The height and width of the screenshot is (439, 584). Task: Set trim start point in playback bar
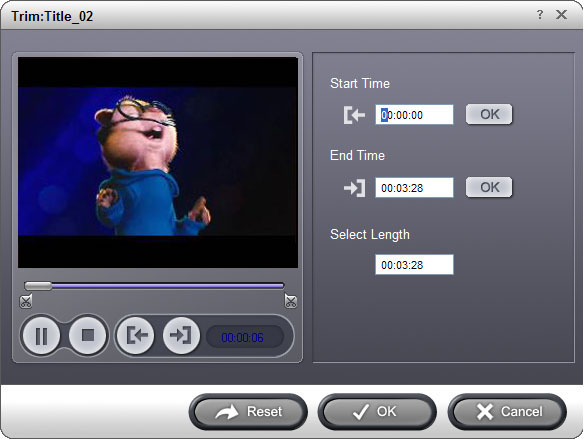tap(136, 335)
